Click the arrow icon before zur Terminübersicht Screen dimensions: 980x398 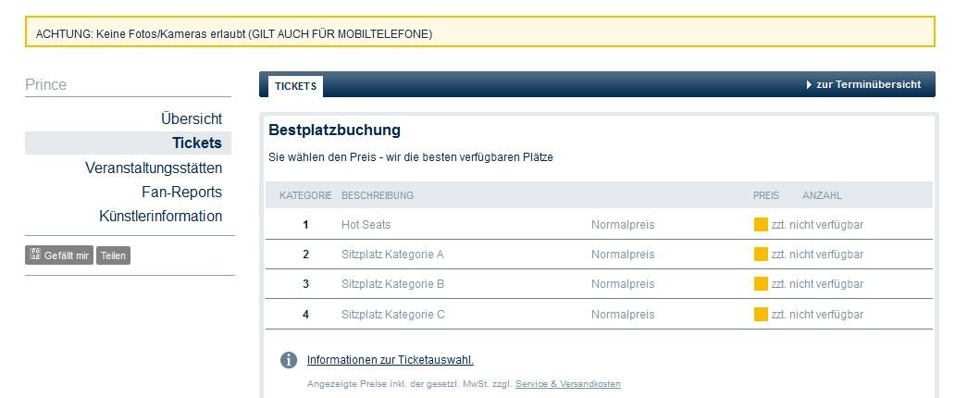click(809, 84)
